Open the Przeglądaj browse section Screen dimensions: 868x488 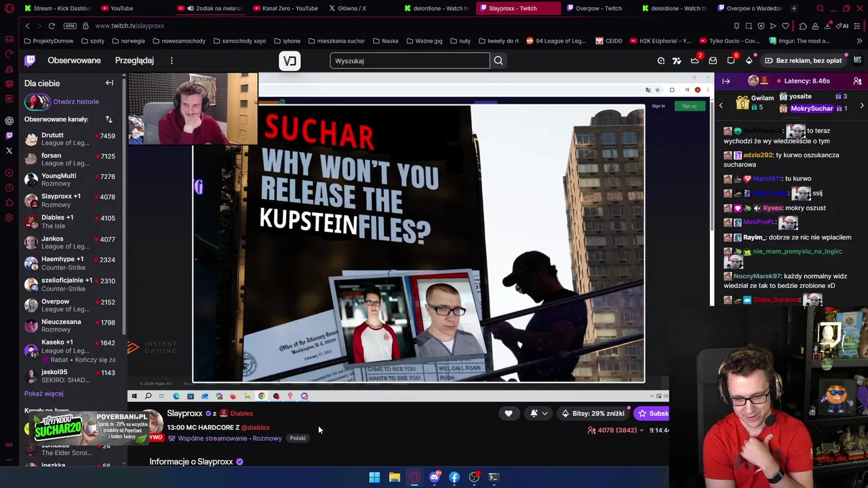134,60
